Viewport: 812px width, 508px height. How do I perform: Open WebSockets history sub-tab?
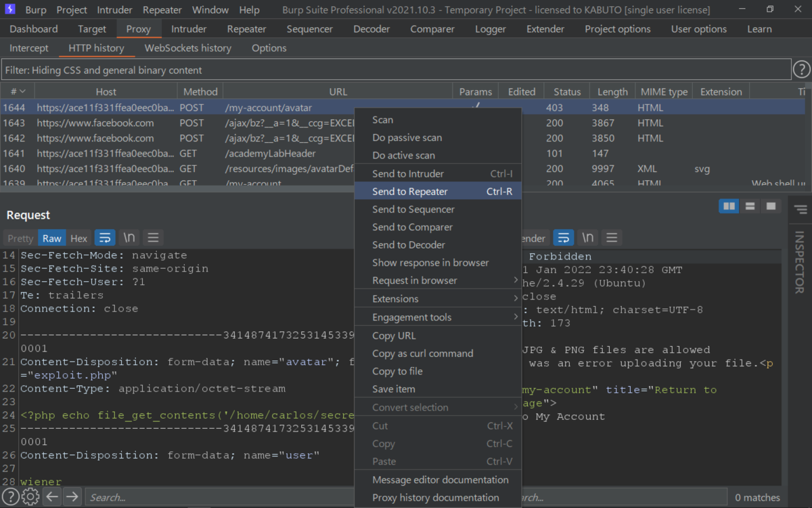click(188, 48)
